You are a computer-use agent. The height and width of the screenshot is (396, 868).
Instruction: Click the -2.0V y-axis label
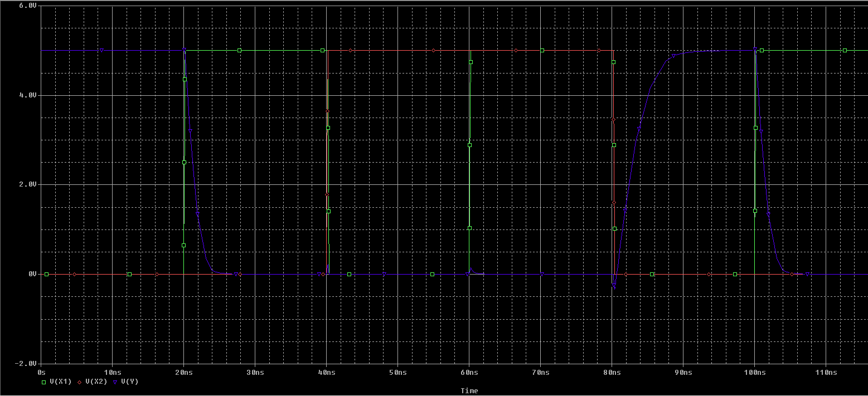(26, 363)
